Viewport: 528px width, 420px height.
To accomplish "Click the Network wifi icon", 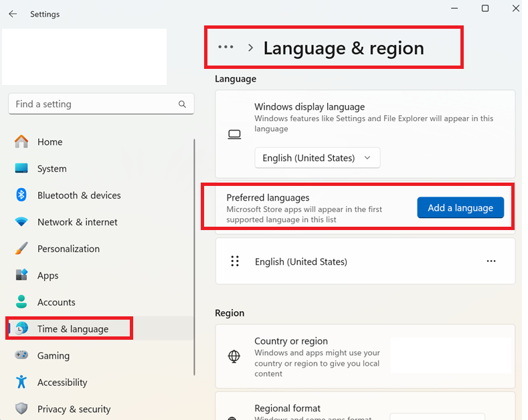I will tap(21, 222).
